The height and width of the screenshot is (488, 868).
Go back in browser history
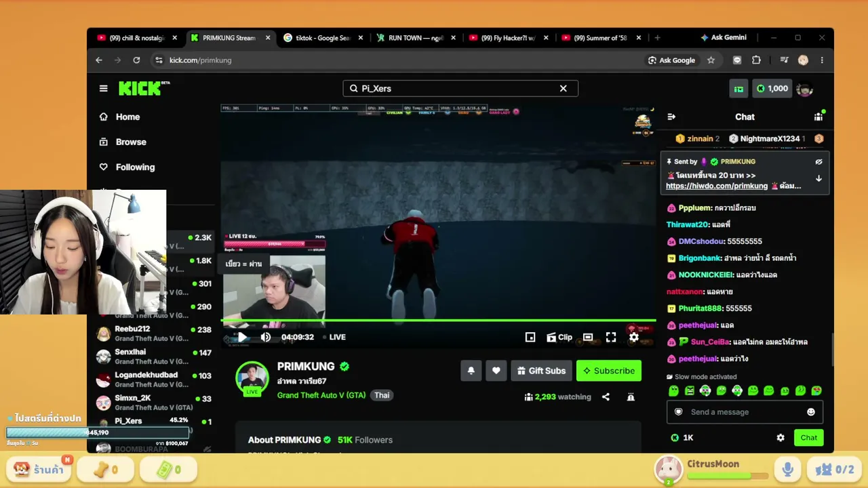point(99,60)
